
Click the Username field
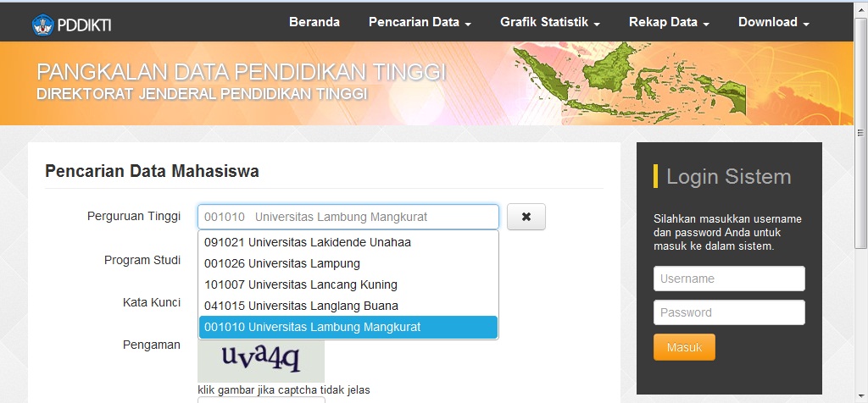pos(729,279)
